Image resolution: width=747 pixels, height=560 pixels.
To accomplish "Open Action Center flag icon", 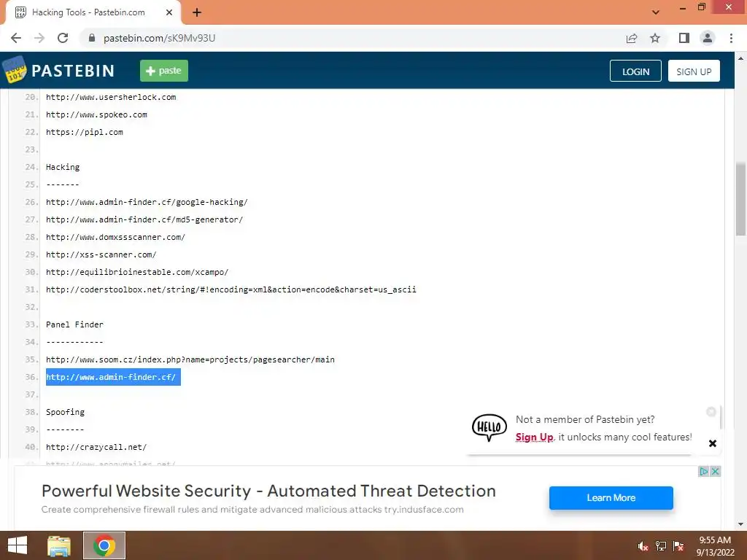I will (678, 546).
